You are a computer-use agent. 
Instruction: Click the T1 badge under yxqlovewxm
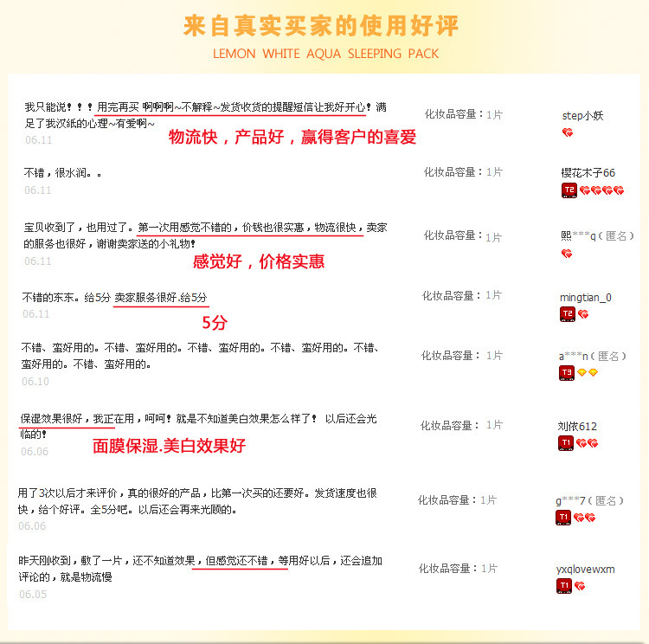(563, 586)
